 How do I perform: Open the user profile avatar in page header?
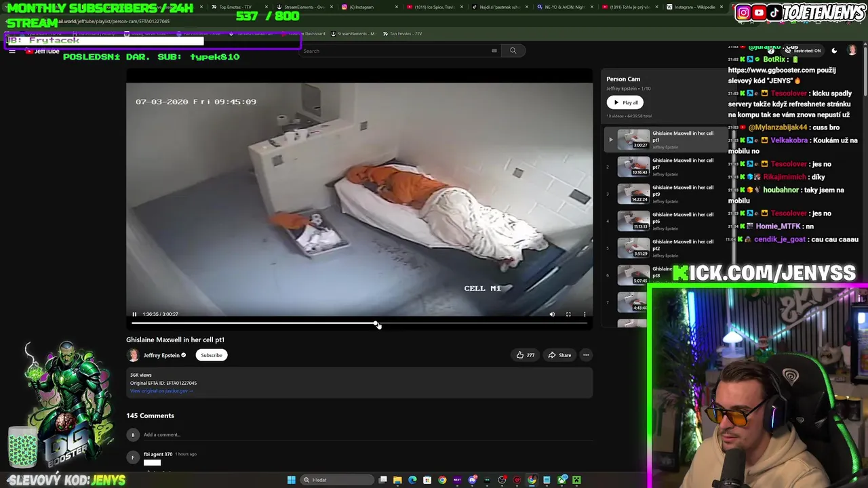pyautogui.click(x=852, y=51)
